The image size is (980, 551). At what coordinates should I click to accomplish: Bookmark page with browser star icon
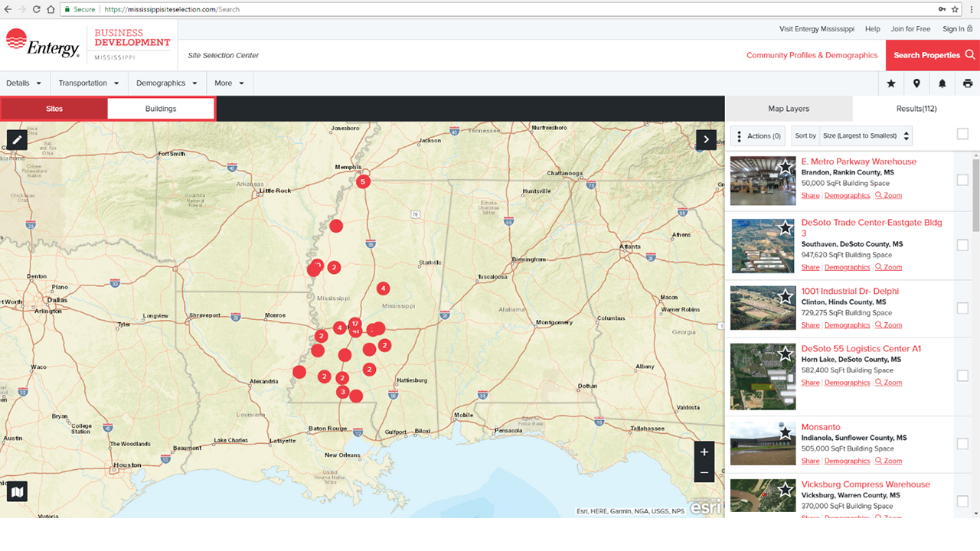[955, 9]
